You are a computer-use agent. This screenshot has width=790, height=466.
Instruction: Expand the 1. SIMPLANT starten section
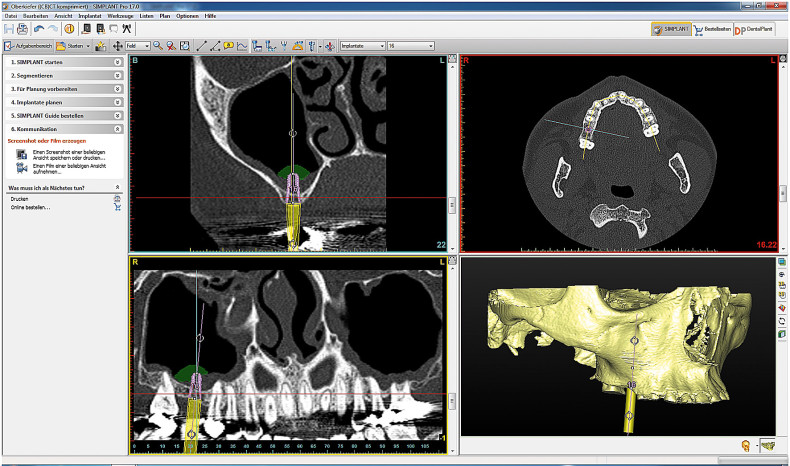click(64, 62)
